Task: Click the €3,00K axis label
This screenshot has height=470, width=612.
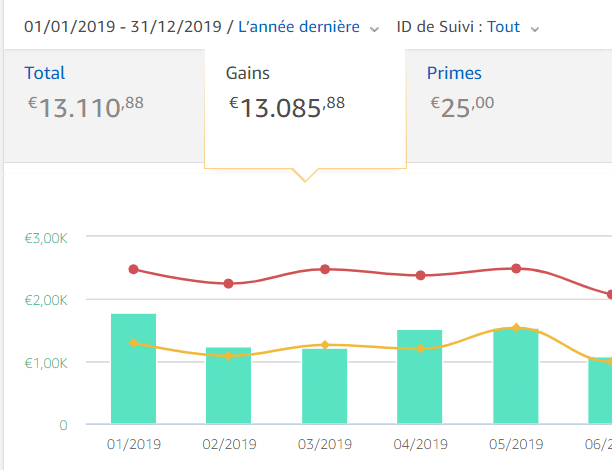Action: (x=46, y=238)
